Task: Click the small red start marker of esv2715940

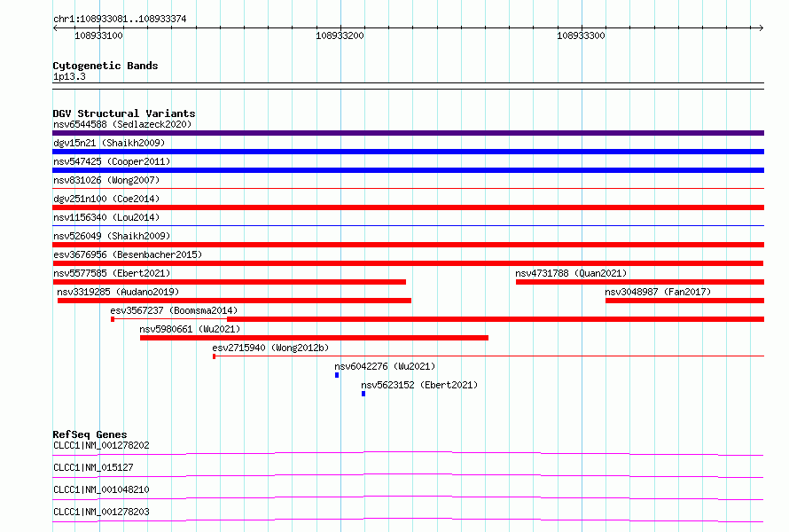Action: [215, 356]
